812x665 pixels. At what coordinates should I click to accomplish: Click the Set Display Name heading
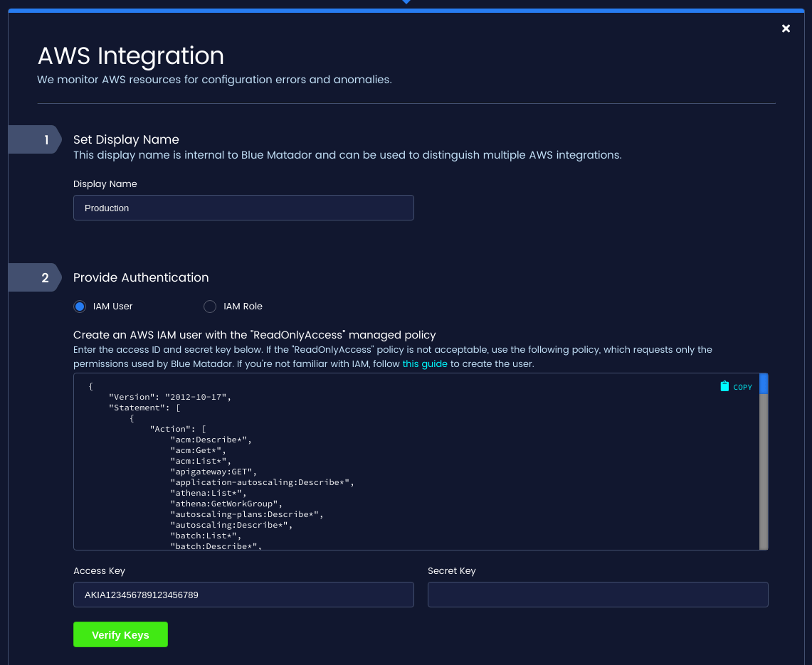(x=126, y=139)
